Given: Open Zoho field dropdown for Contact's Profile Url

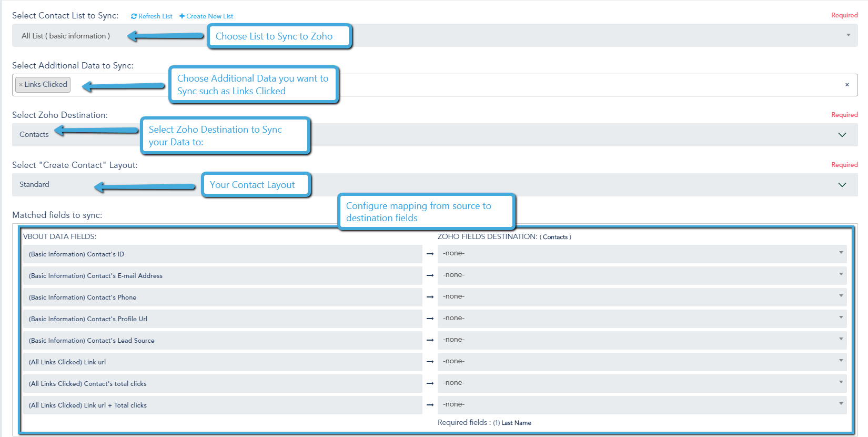Looking at the screenshot, I should tap(642, 319).
